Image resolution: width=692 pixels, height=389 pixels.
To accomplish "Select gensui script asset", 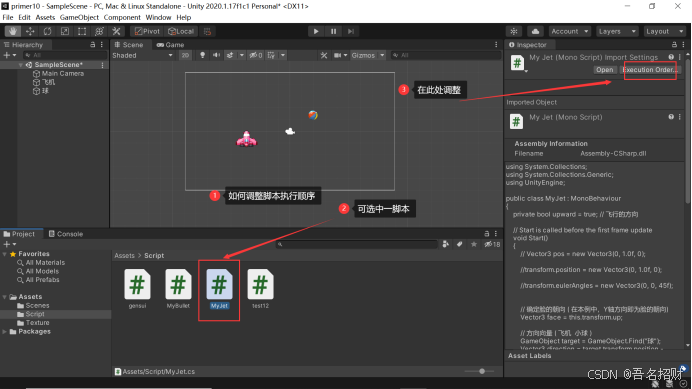I will pyautogui.click(x=137, y=289).
